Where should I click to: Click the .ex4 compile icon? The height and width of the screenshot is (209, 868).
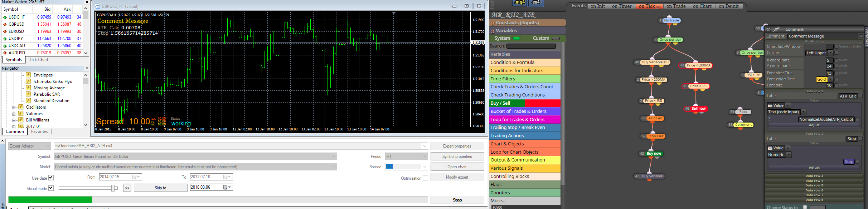[x=535, y=3]
